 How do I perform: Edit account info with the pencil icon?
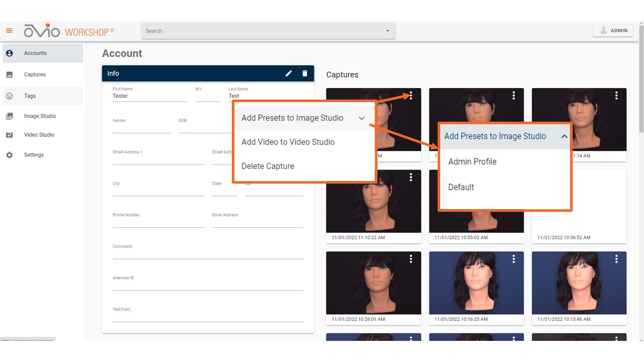pos(289,73)
